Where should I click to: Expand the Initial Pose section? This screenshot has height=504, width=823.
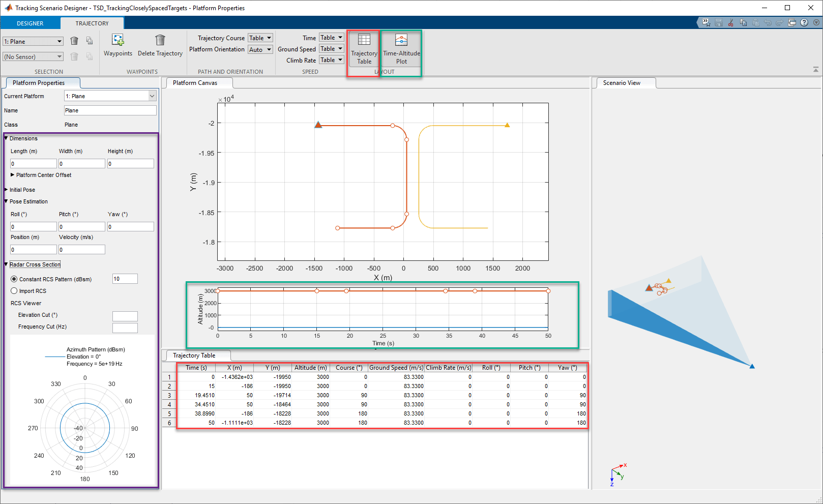coord(6,190)
